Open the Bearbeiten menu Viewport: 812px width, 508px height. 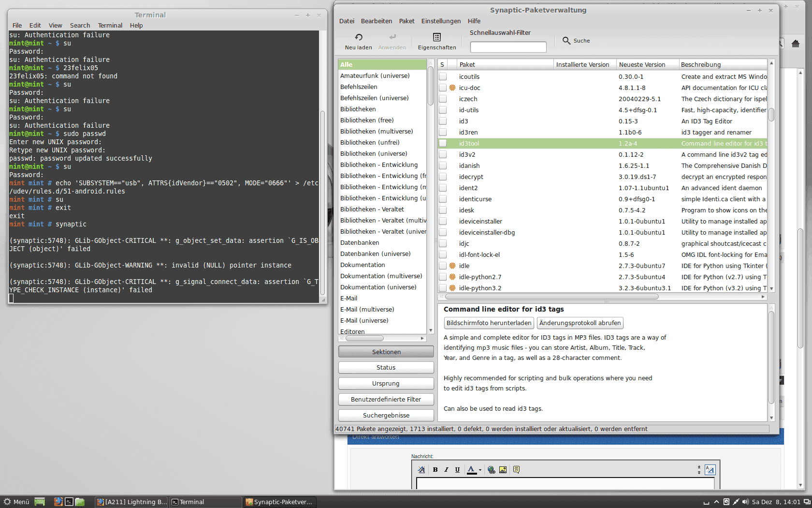pyautogui.click(x=377, y=21)
